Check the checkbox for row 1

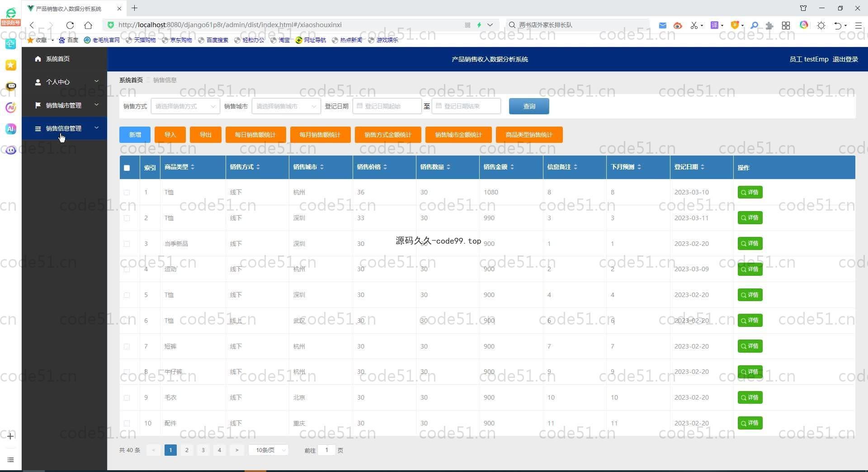coord(127,193)
